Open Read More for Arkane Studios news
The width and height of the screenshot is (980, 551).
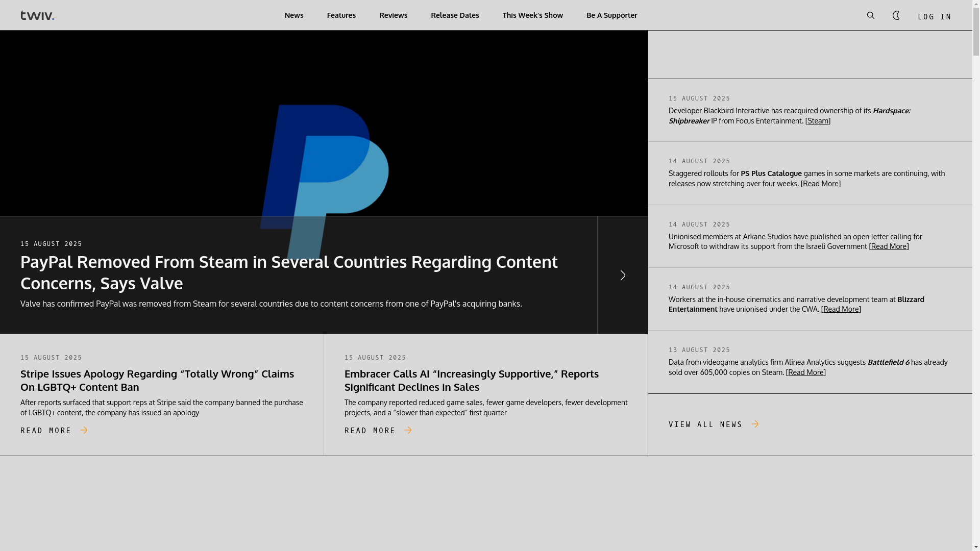889,246
